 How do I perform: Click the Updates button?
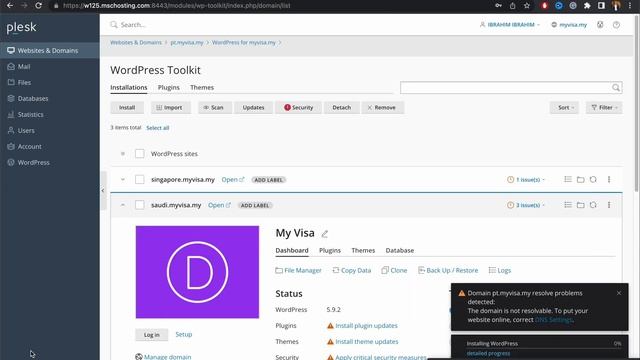(253, 107)
